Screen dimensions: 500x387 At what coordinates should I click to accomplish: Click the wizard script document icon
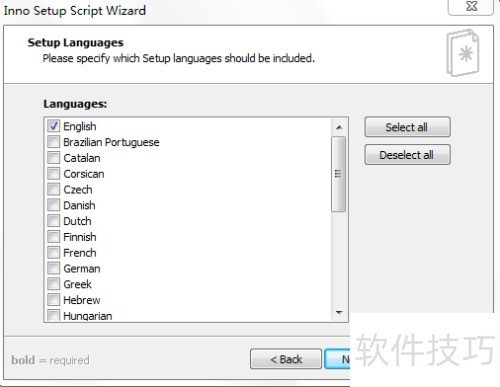463,53
